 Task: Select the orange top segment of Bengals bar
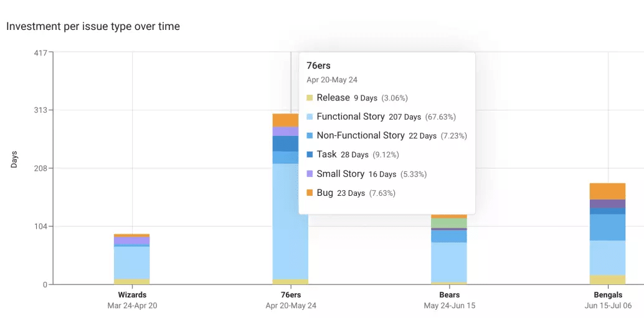607,191
